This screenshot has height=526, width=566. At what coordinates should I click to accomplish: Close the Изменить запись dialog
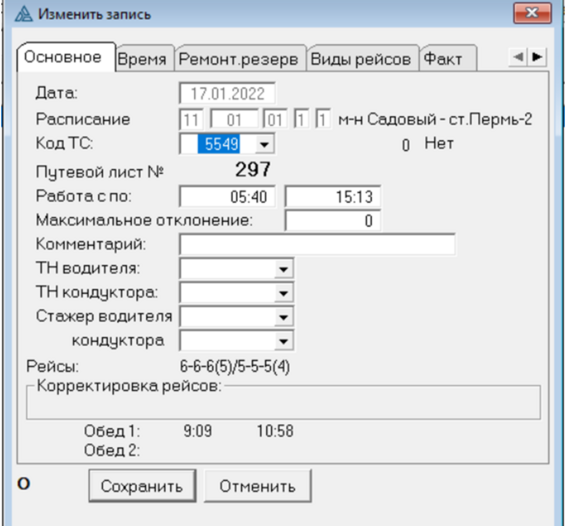click(x=532, y=13)
